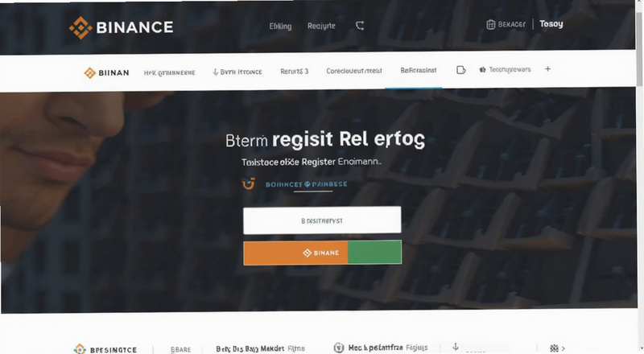Image resolution: width=644 pixels, height=354 pixels.
Task: Click the green section of the register button
Action: [x=374, y=252]
